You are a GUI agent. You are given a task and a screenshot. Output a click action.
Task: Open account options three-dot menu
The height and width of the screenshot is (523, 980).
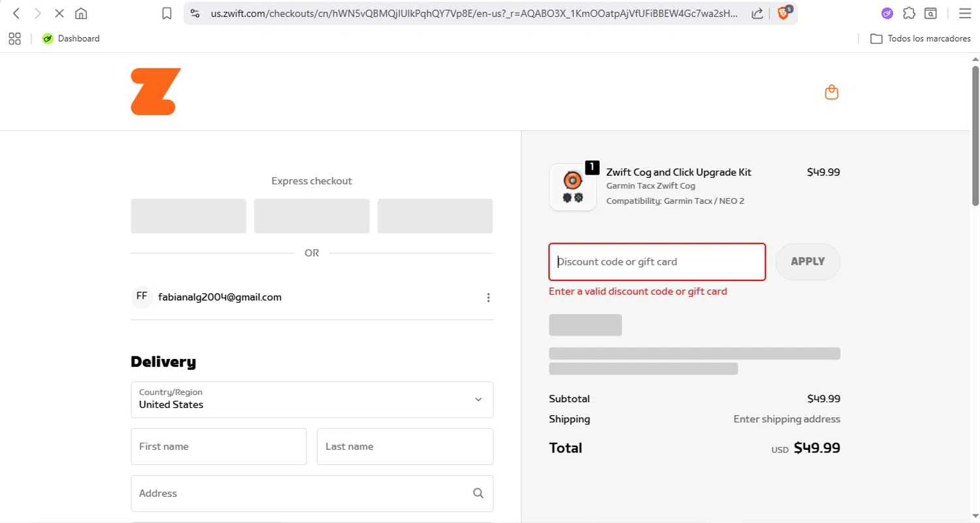488,297
